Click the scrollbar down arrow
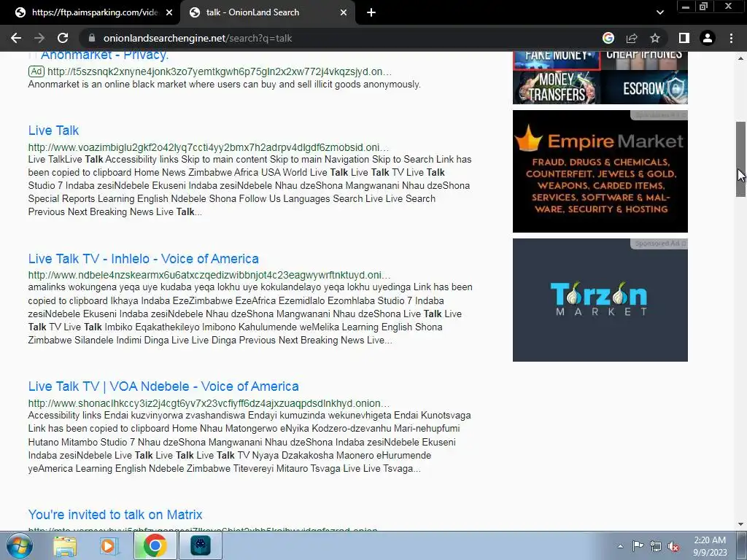This screenshot has width=747, height=560. point(740,524)
